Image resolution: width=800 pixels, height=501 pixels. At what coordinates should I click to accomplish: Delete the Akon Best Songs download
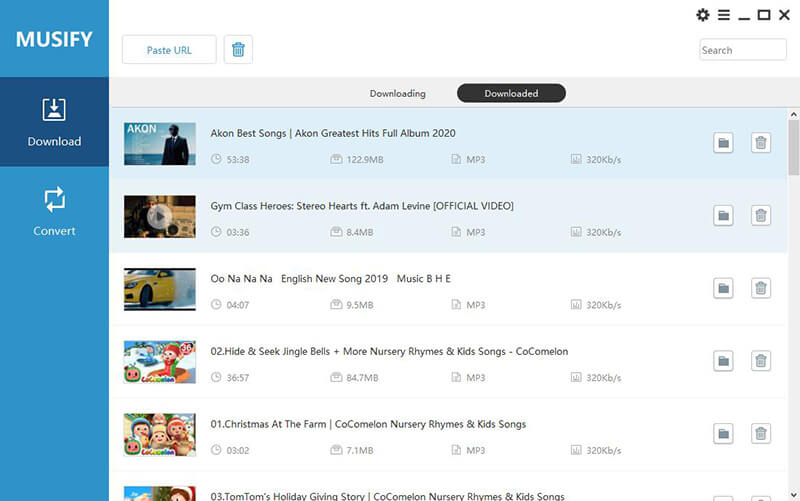point(761,143)
